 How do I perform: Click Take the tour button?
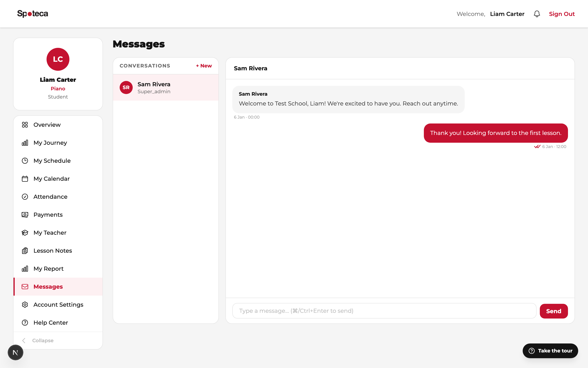[550, 351]
